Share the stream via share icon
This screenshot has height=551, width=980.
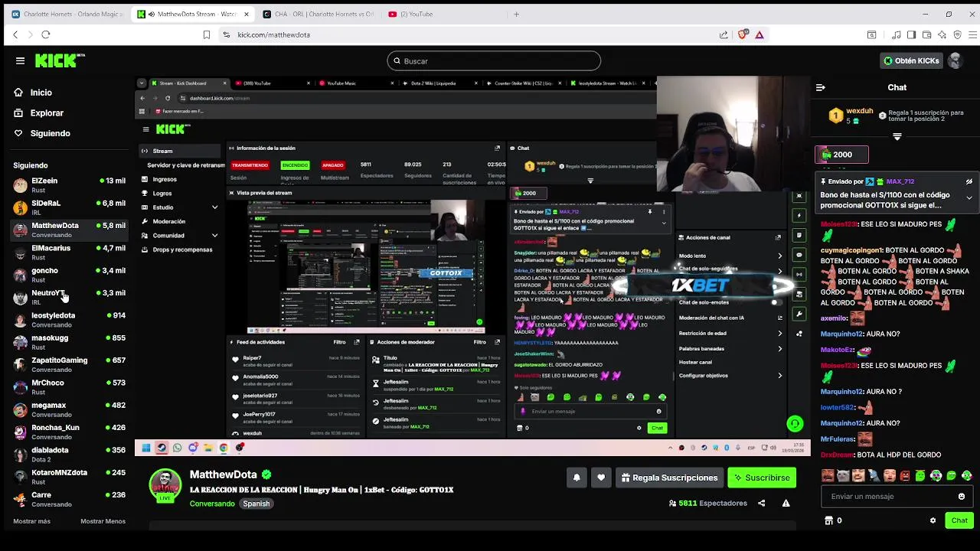[761, 503]
